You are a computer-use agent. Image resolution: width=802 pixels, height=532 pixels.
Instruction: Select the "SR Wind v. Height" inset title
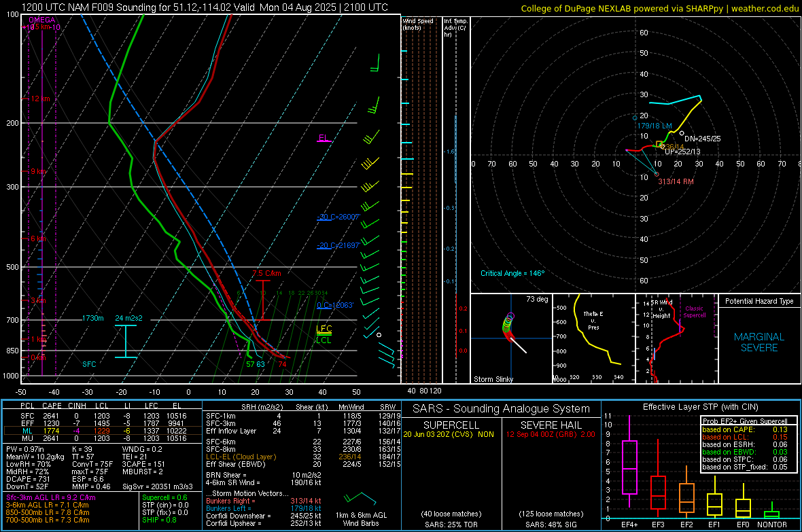pyautogui.click(x=661, y=309)
